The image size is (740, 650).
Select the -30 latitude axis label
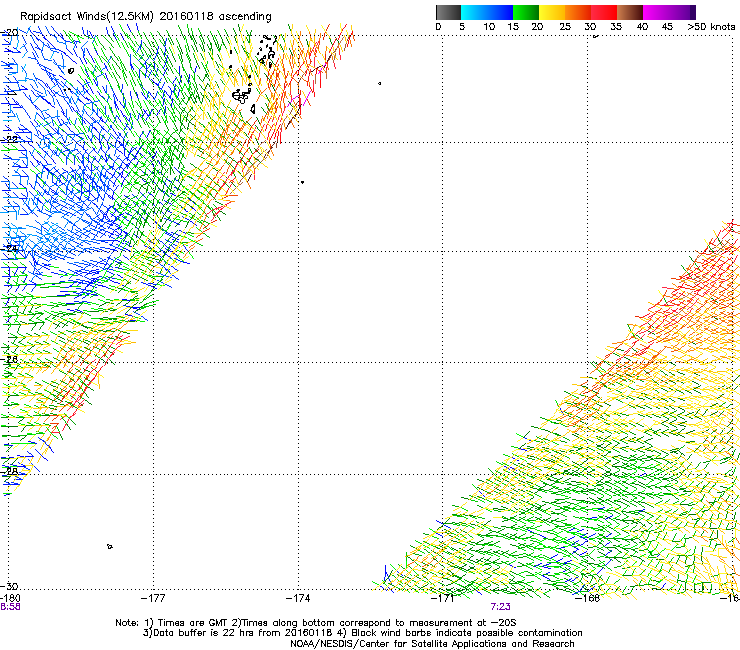(x=9, y=586)
